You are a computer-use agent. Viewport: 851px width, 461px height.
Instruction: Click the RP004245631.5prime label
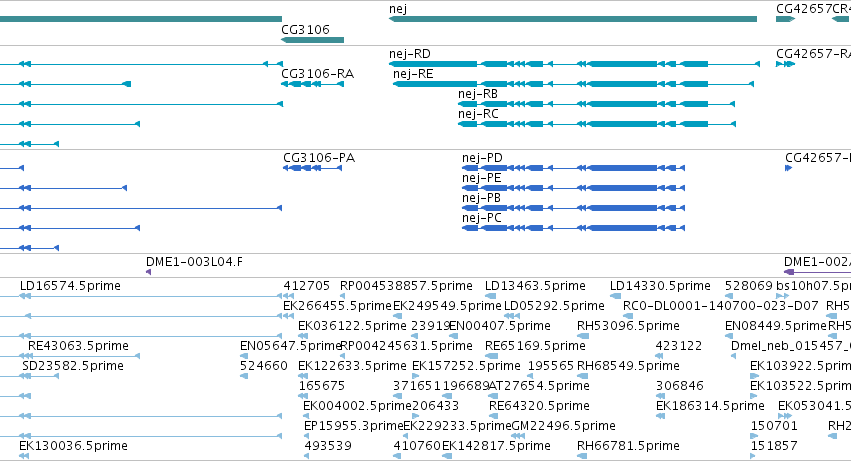pyautogui.click(x=406, y=346)
